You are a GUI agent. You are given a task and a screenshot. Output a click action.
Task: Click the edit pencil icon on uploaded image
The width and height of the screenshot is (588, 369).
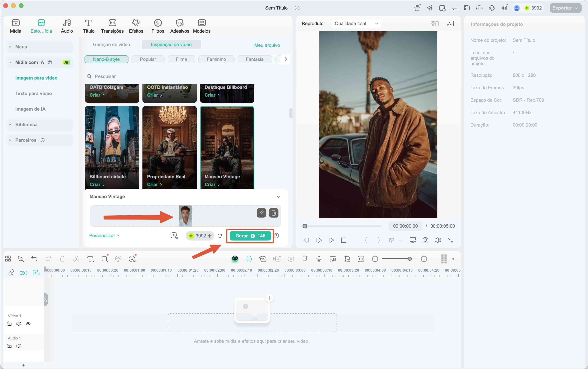pos(261,213)
